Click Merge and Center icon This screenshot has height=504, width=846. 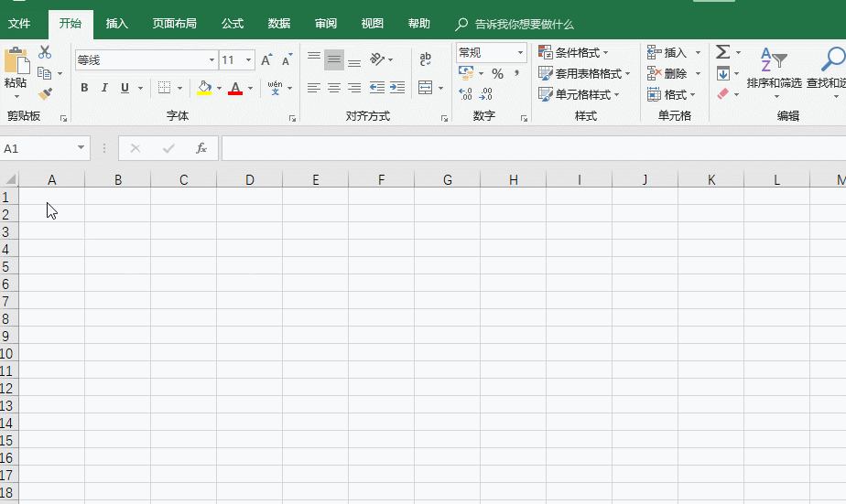coord(426,87)
